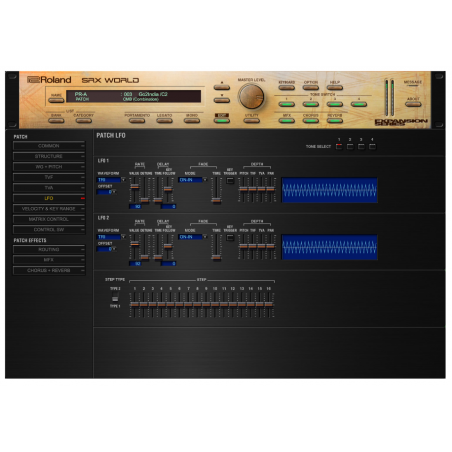
Task: Click the CATEGORY list button
Action: (83, 121)
